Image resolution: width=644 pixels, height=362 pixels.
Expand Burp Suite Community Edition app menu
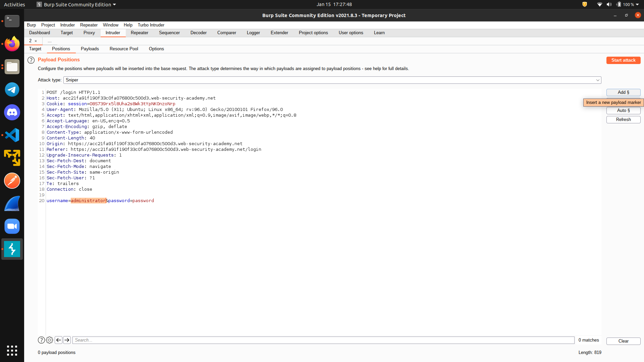(x=76, y=4)
